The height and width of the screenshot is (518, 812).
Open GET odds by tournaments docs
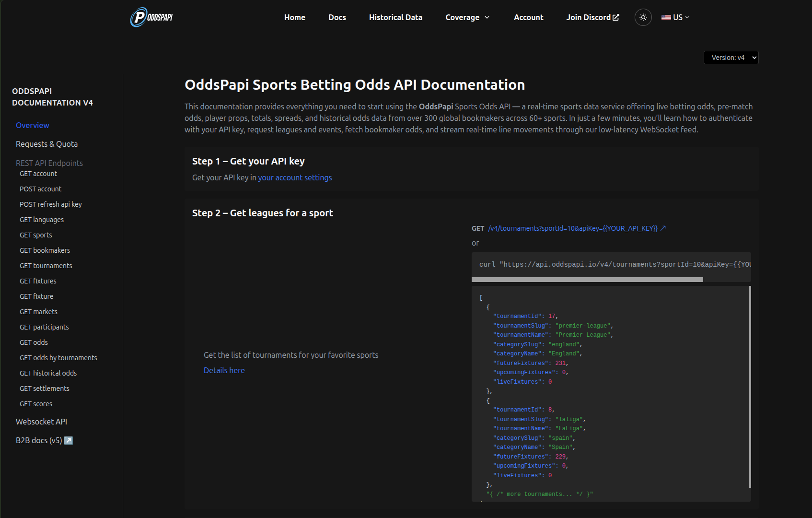[x=58, y=358]
